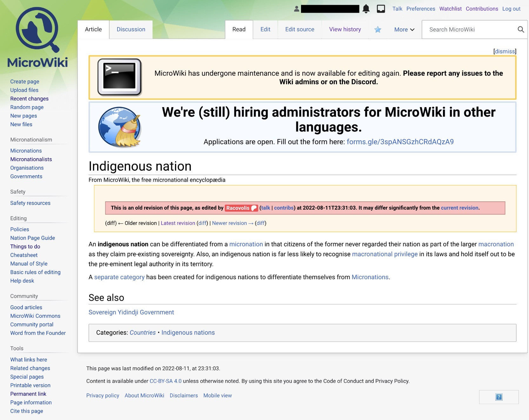529x420 pixels.
Task: Open notifications bell icon
Action: coord(366,9)
